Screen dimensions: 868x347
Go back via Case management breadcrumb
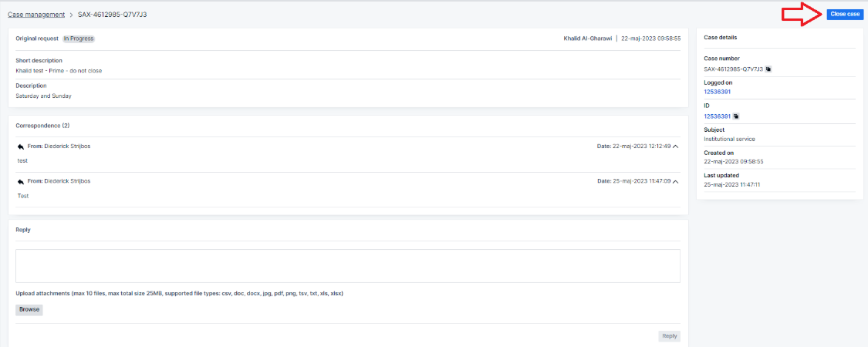pos(35,14)
